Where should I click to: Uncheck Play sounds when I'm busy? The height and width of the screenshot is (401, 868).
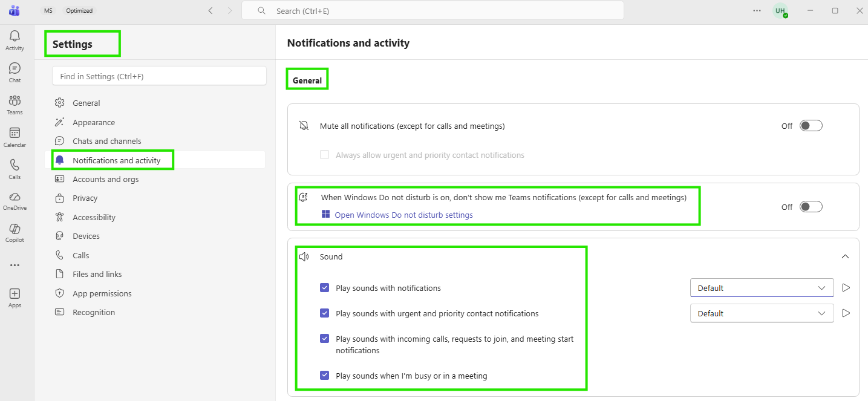pos(324,376)
